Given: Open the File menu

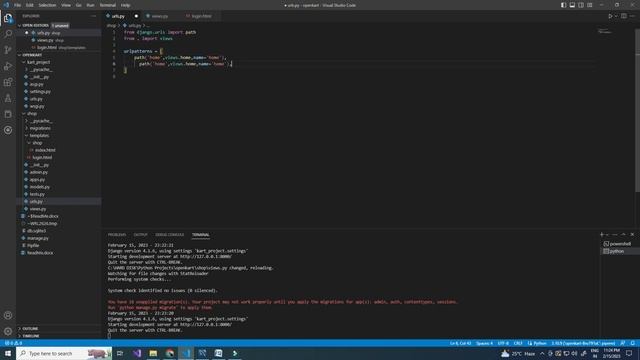Looking at the screenshot, I should (x=17, y=5).
